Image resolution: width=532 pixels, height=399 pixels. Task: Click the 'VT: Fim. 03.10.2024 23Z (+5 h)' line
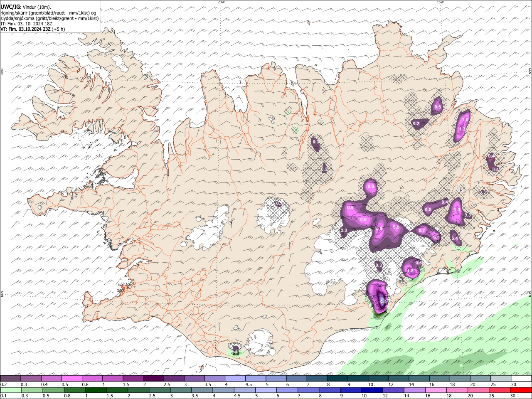(x=33, y=29)
